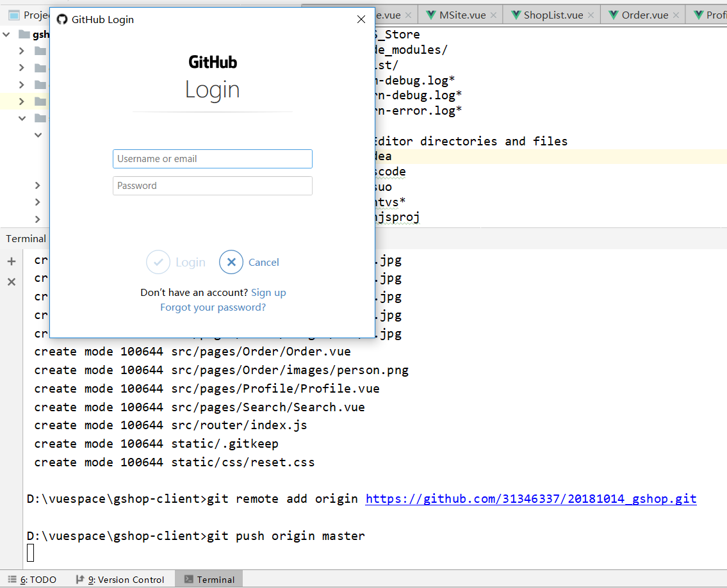Cancel the GitHub login dialog
The height and width of the screenshot is (588, 727).
[x=249, y=262]
